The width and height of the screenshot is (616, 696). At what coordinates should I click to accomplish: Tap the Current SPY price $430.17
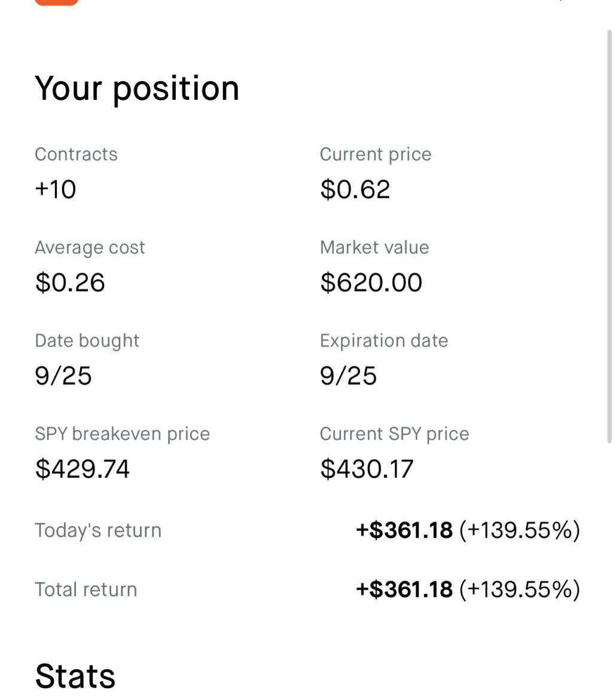pyautogui.click(x=367, y=469)
